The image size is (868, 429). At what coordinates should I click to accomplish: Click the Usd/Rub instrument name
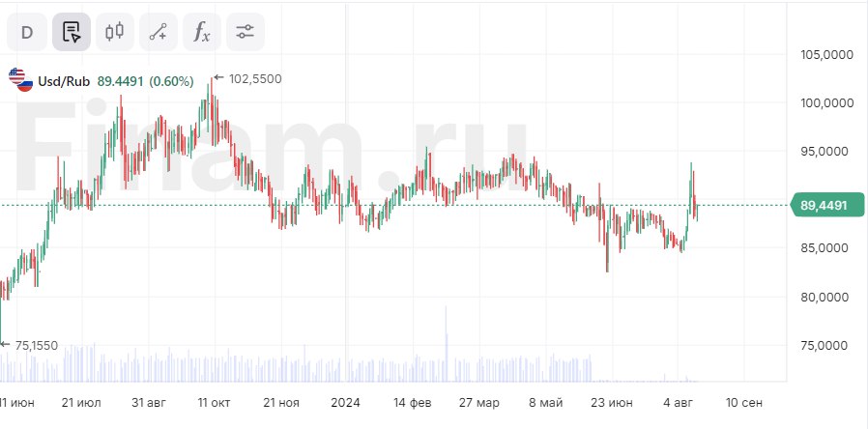[x=65, y=81]
